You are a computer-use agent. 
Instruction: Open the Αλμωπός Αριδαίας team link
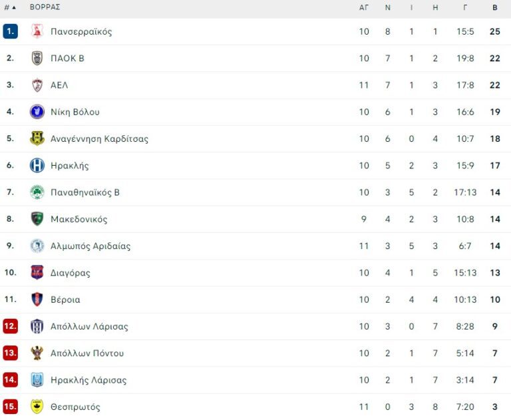(90, 246)
